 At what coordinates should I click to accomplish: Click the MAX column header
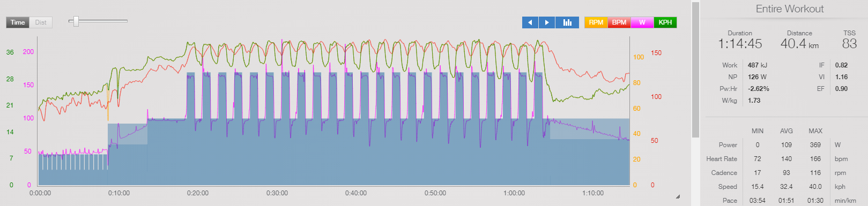coord(815,131)
